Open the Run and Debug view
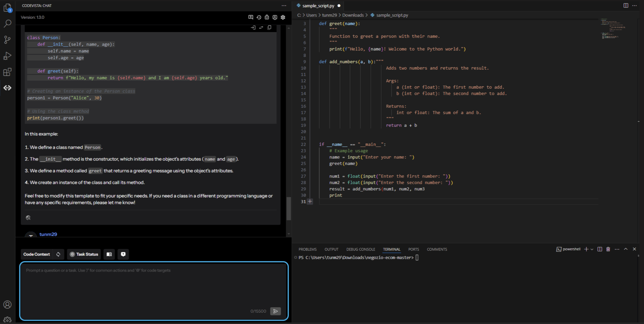Viewport: 644px width, 324px height. (8, 56)
